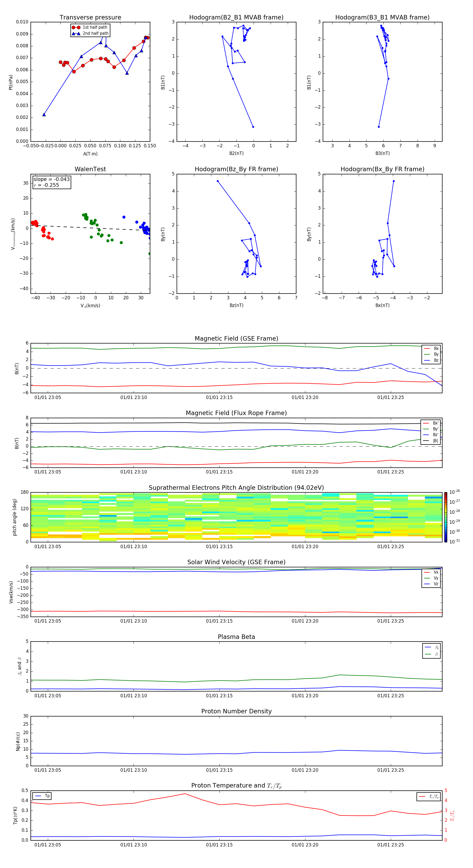The height and width of the screenshot is (868, 473).
Task: Click the Plasma Beta title
Action: pyautogui.click(x=236, y=637)
